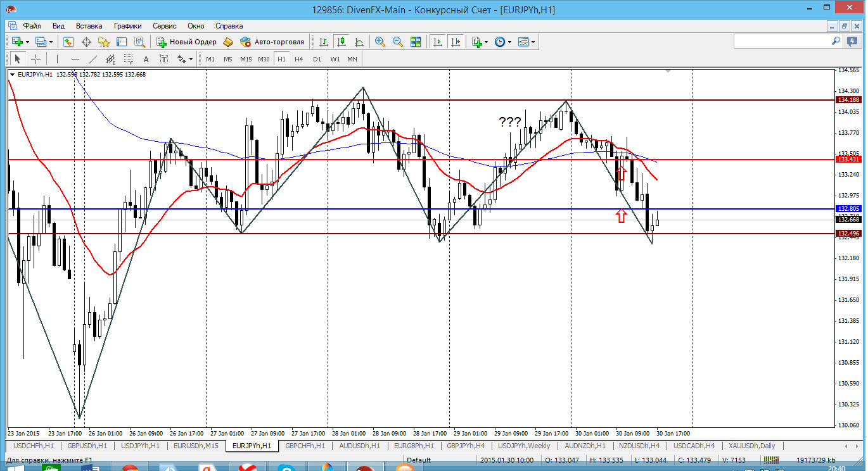This screenshot has height=471, width=868.
Task: Select the Cursor arrow tool
Action: 17,59
